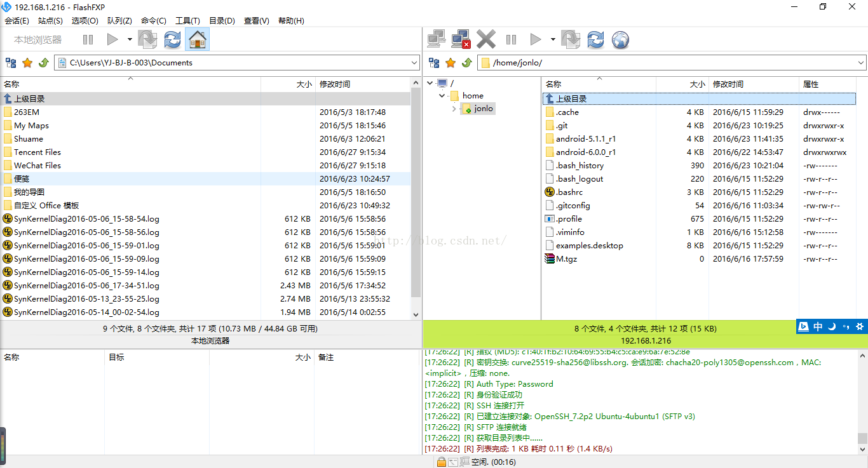Toggle the folder tree in remote pane
The image size is (868, 468).
point(434,63)
